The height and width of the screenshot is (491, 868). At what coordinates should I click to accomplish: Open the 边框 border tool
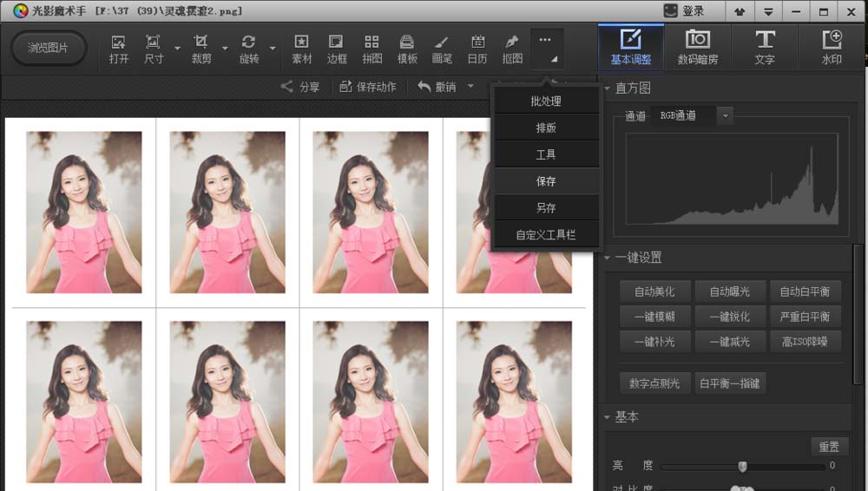pos(337,49)
